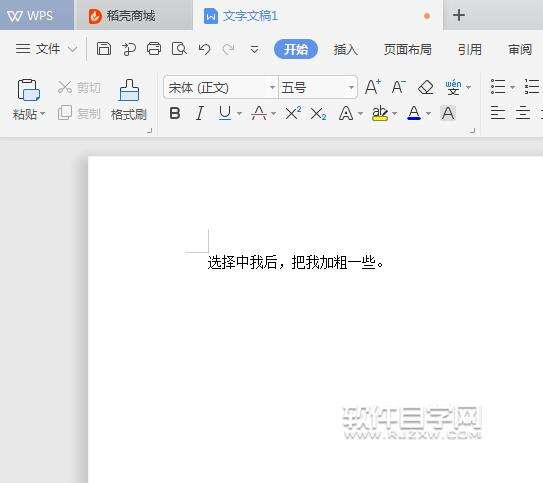Open the 页面布局 ribbon tab
The image size is (543, 483).
(408, 50)
